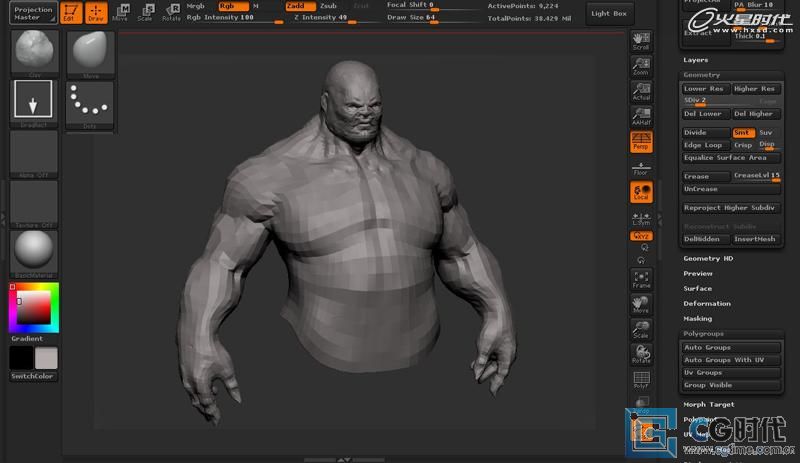Collapse the Geometry subpalette
The width and height of the screenshot is (800, 463).
click(x=702, y=75)
